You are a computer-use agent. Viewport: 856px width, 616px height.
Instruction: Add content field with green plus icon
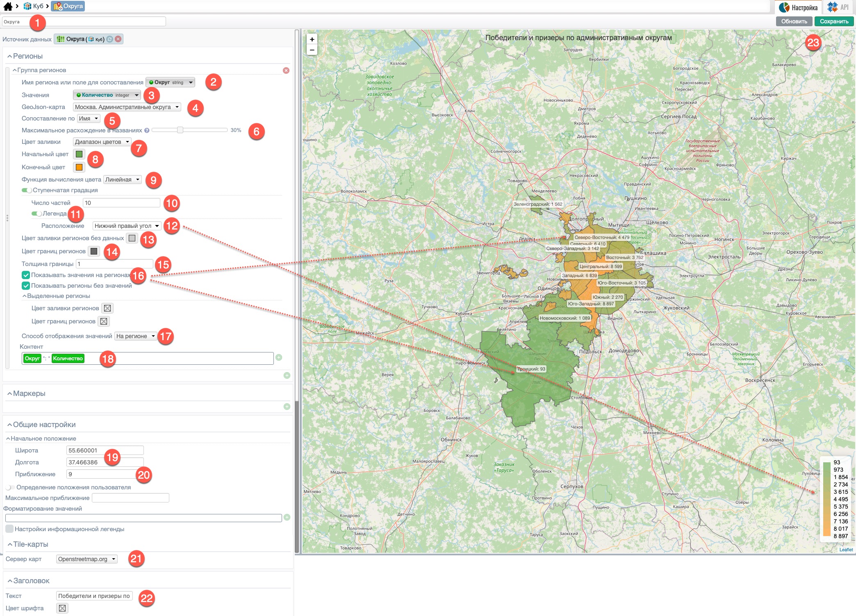point(279,358)
